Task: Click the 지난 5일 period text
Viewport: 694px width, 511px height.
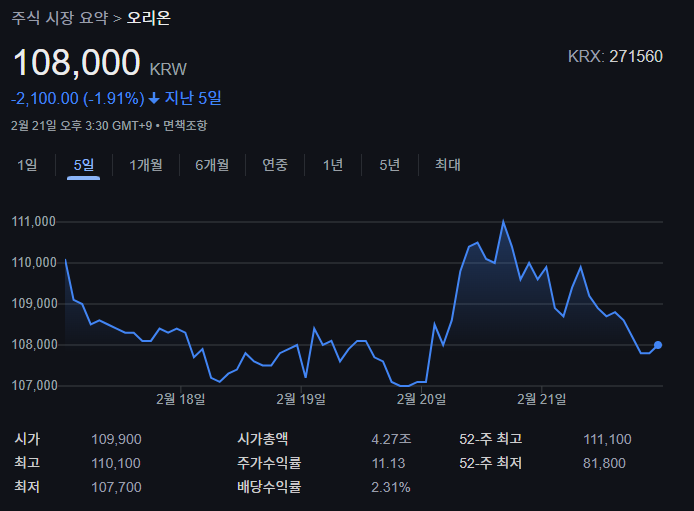Action: click(193, 98)
